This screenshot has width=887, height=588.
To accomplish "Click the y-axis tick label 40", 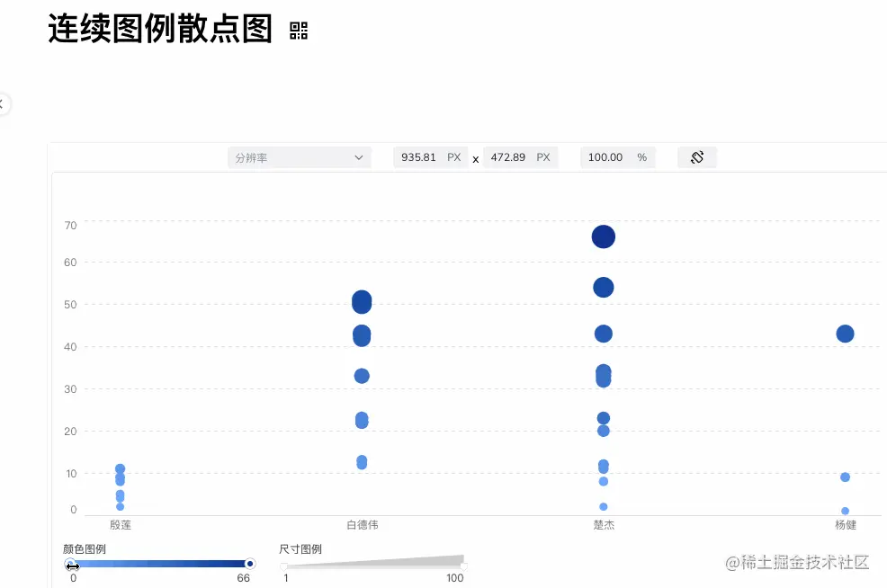I will pyautogui.click(x=71, y=347).
